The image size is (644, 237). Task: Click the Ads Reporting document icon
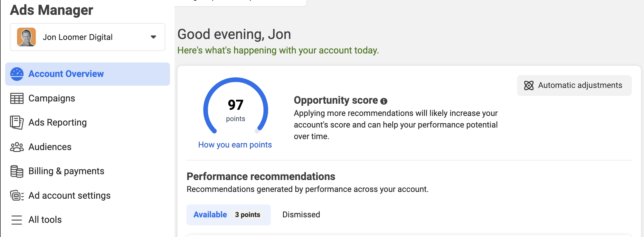[x=17, y=123]
